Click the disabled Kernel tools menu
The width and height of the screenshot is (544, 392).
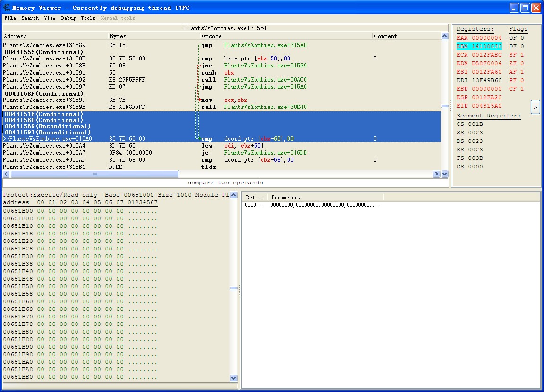click(118, 18)
